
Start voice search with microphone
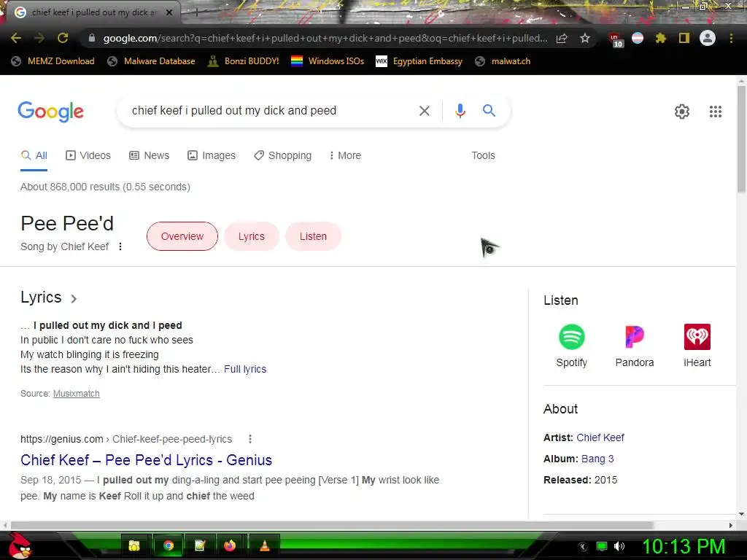click(x=460, y=111)
